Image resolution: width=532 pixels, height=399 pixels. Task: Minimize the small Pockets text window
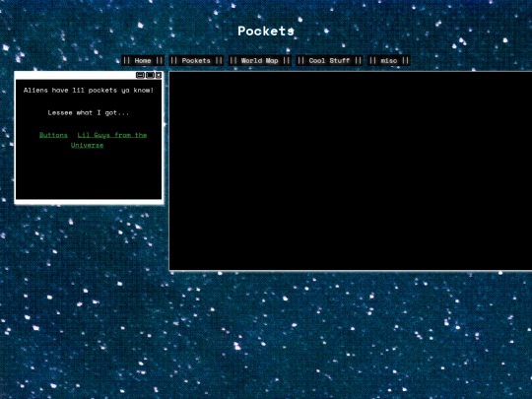tap(140, 75)
